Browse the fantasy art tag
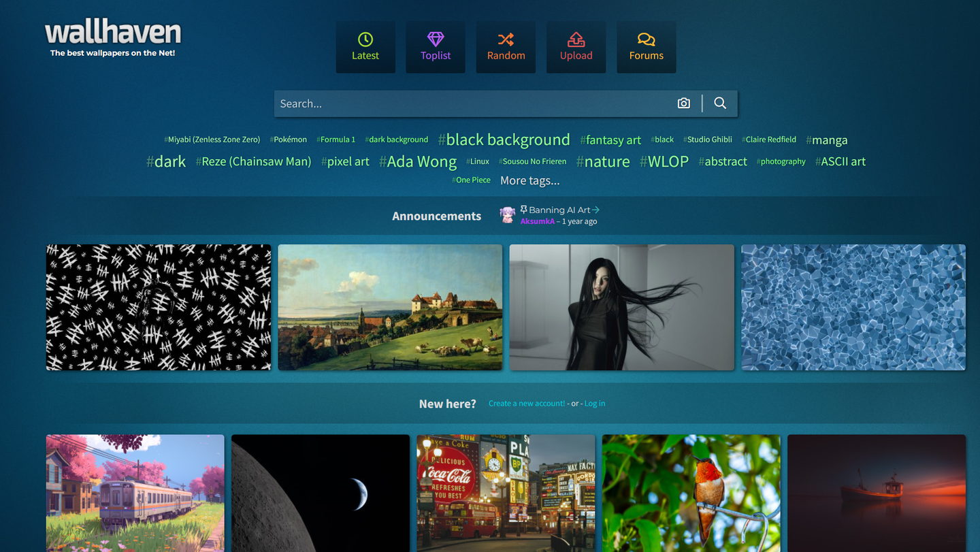980x552 pixels. [x=610, y=140]
